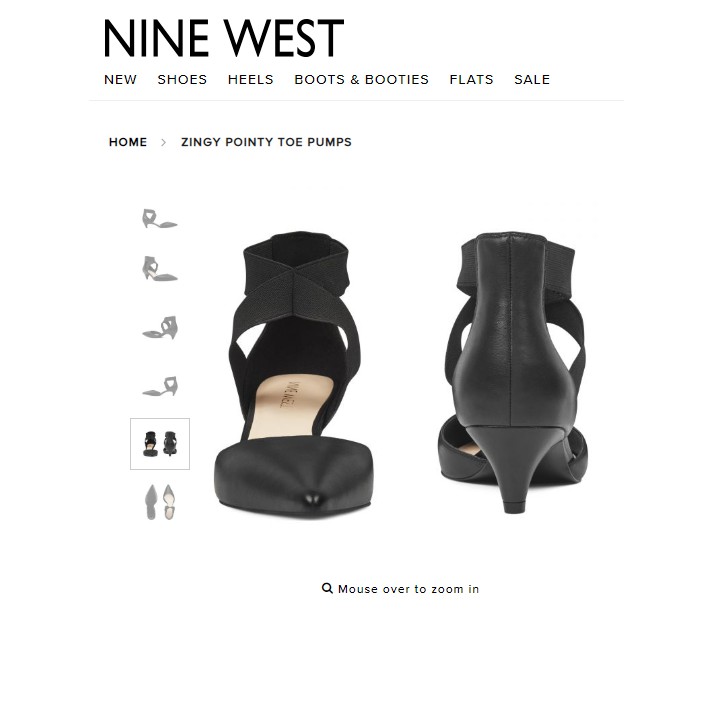
Task: Open the SHOES menu
Action: pyautogui.click(x=182, y=79)
